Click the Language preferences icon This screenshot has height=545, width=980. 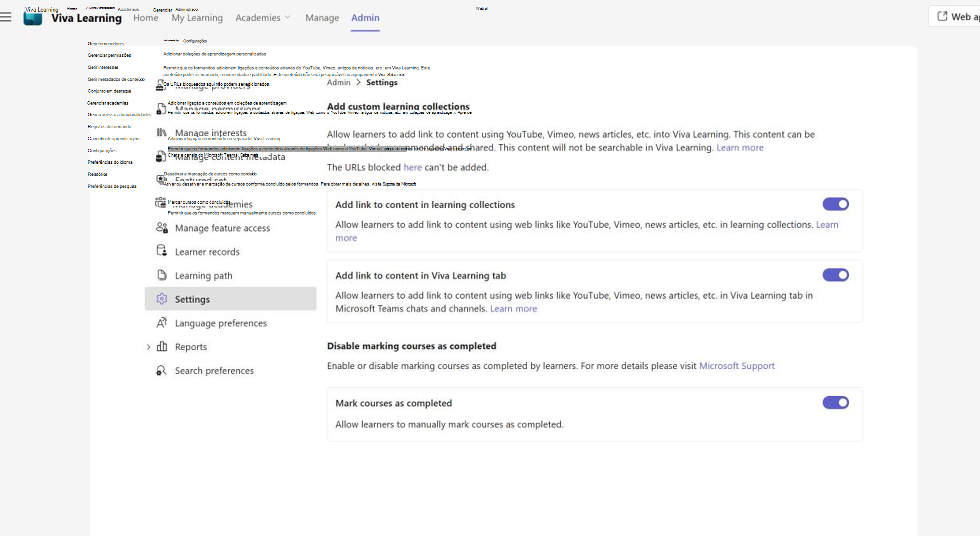pyautogui.click(x=162, y=323)
